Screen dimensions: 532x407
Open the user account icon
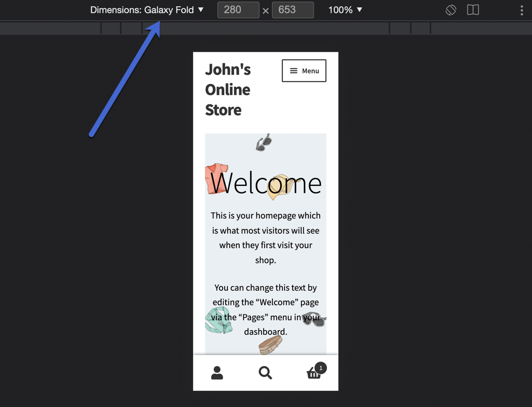(217, 373)
